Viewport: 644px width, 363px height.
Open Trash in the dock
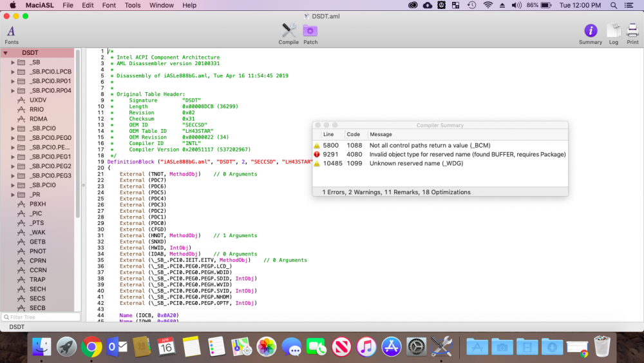click(x=602, y=347)
